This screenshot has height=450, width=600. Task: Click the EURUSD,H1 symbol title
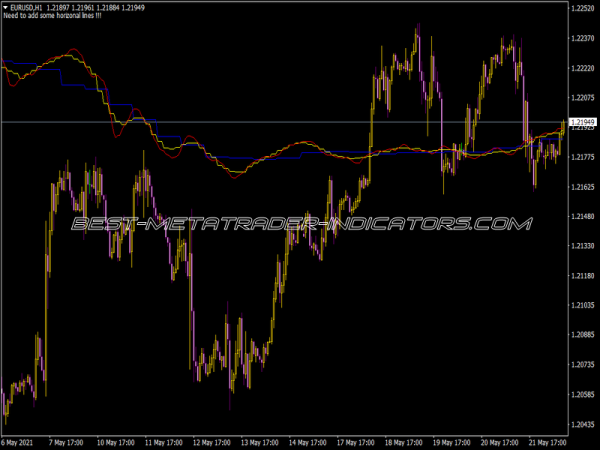[29, 8]
